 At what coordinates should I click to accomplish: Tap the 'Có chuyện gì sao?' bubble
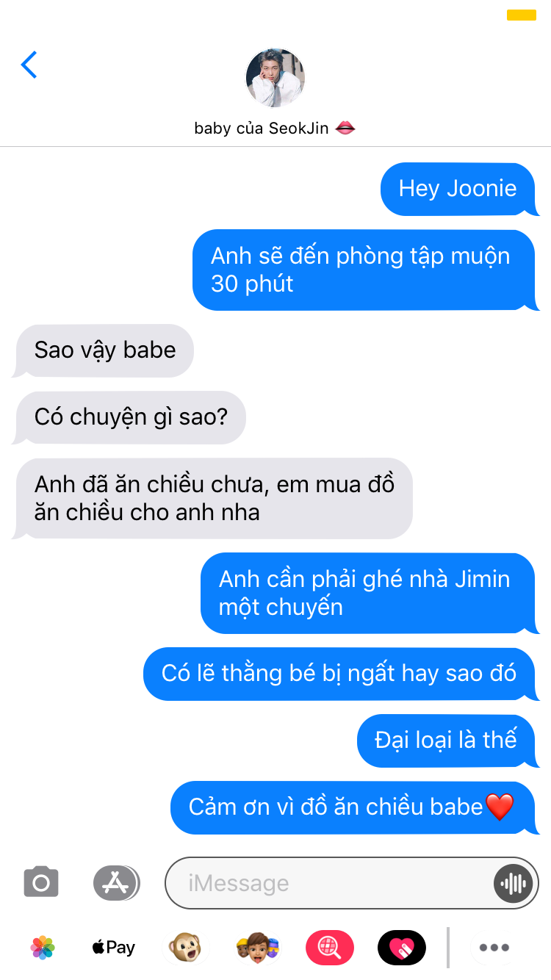tap(129, 417)
